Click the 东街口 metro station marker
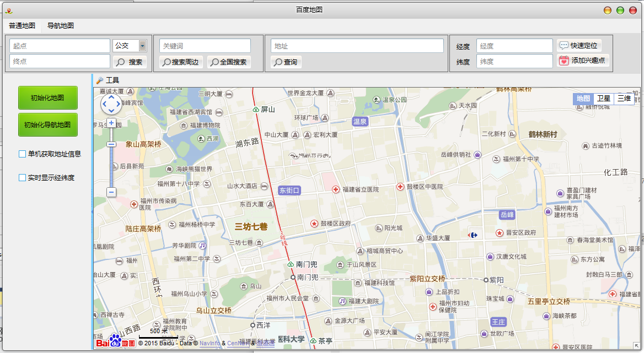The height and width of the screenshot is (353, 644). 289,190
